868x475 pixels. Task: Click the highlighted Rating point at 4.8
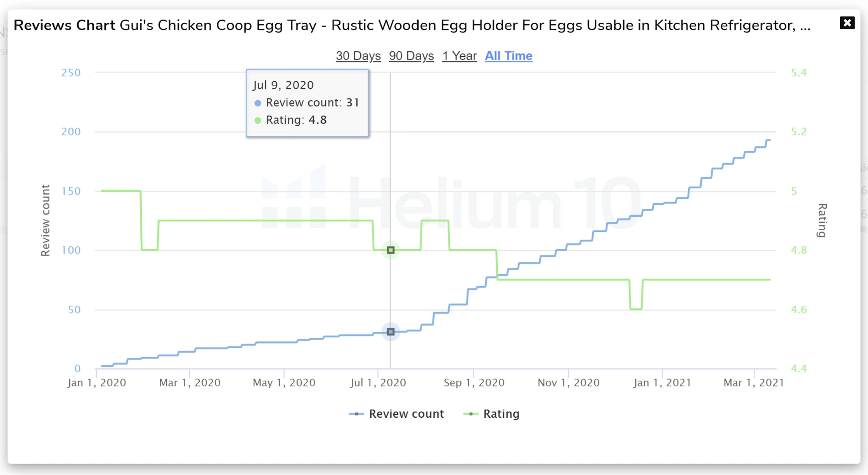tap(391, 250)
